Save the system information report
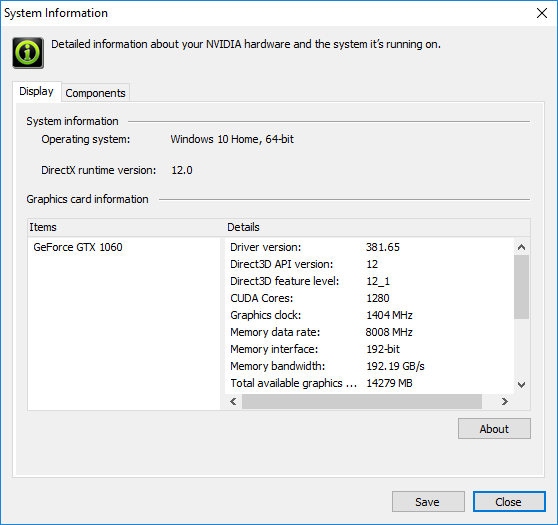Viewport: 558px width, 525px height. 428,502
